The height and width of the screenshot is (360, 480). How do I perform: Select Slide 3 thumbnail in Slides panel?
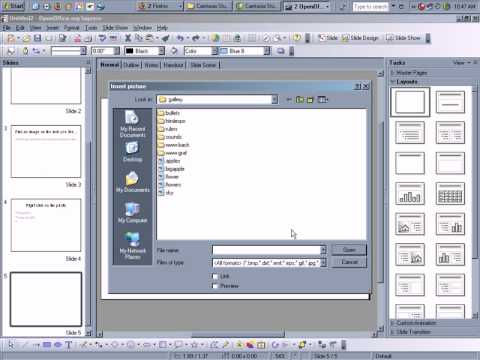point(46,151)
